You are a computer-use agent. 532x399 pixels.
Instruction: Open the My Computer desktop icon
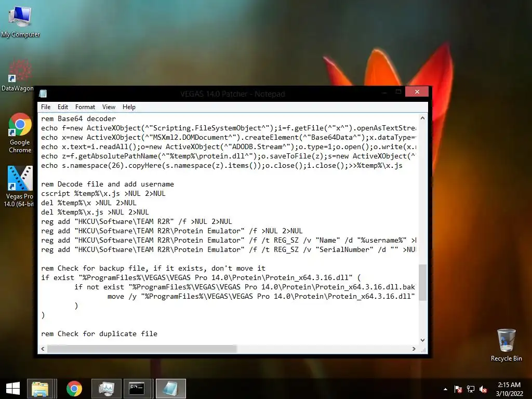[20, 22]
